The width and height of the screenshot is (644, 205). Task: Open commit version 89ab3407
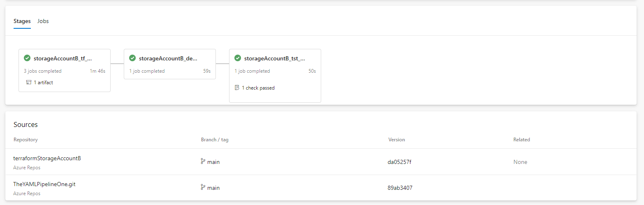[400, 188]
